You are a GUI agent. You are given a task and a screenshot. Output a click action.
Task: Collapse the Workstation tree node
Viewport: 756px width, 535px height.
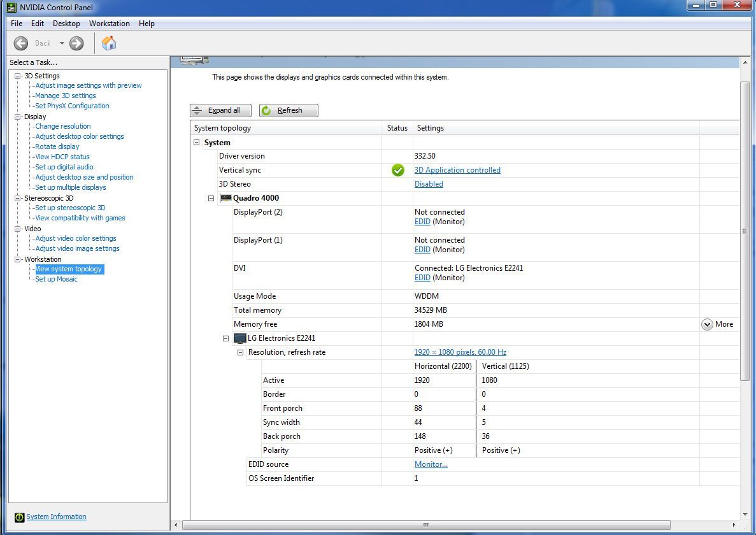click(x=18, y=259)
